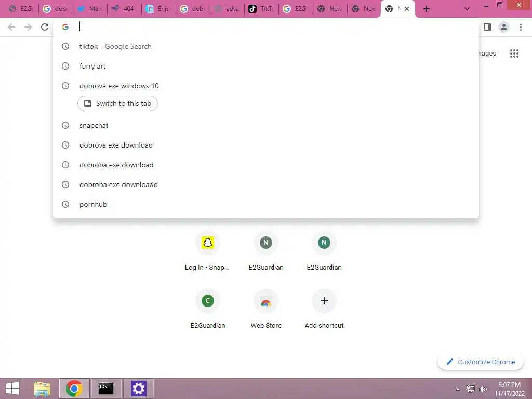This screenshot has height=399, width=532.
Task: Go forward to the next page
Action: point(28,27)
